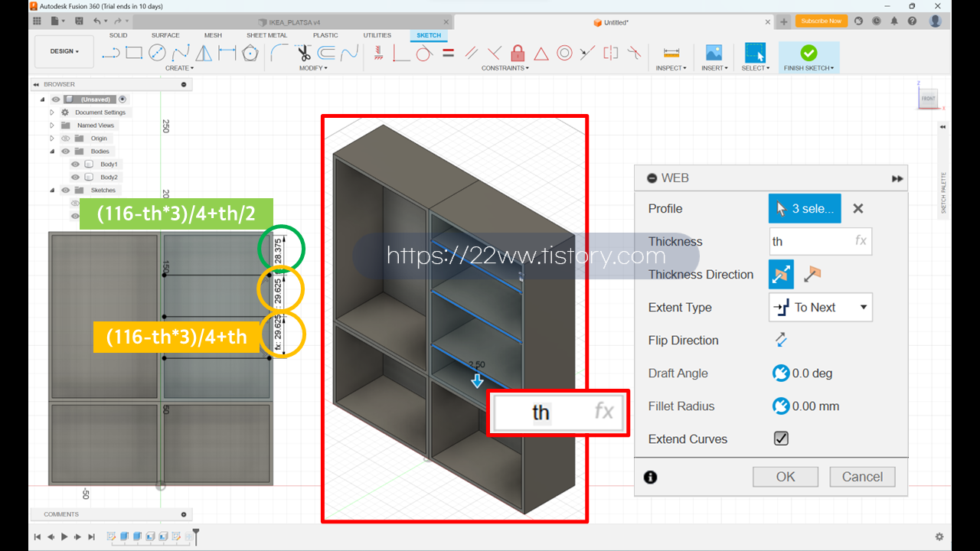Clear the Profile selection with X
Viewport: 980px width, 551px height.
[x=858, y=208]
